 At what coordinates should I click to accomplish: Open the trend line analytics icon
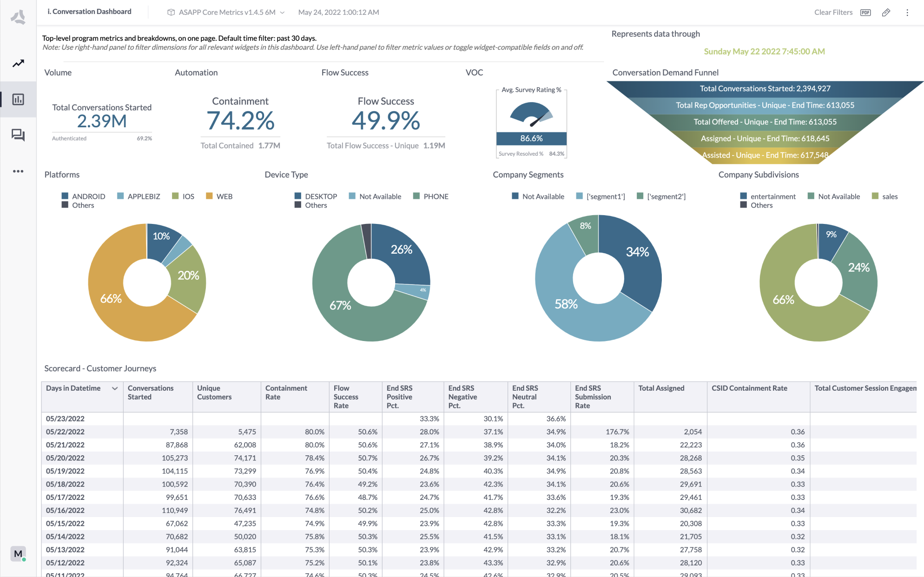(x=18, y=64)
